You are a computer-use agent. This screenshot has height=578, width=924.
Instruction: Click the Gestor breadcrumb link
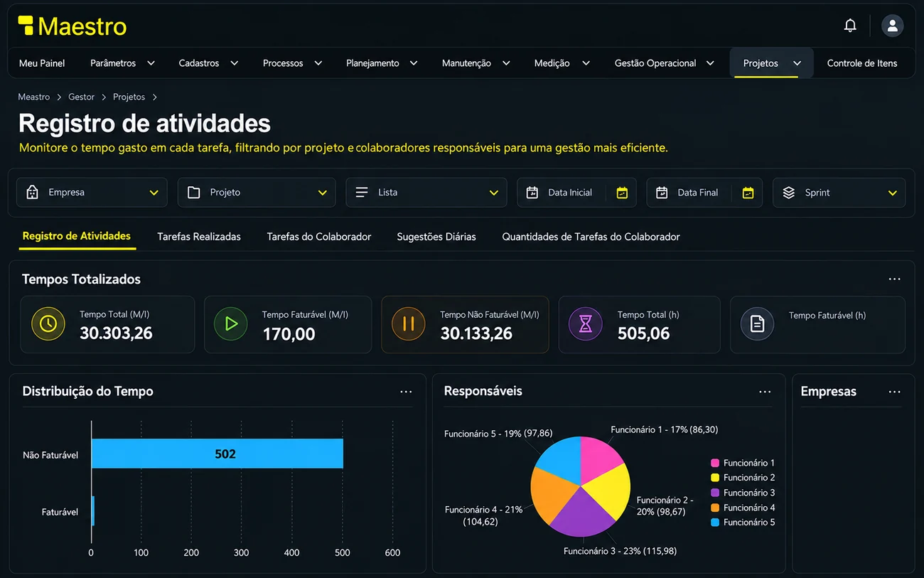click(x=82, y=97)
